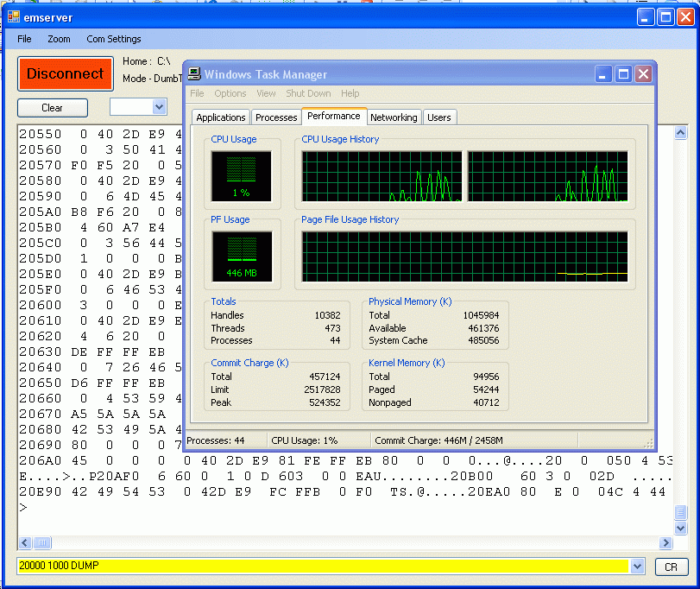This screenshot has width=700, height=589.
Task: Switch to the Networking tab
Action: click(394, 117)
